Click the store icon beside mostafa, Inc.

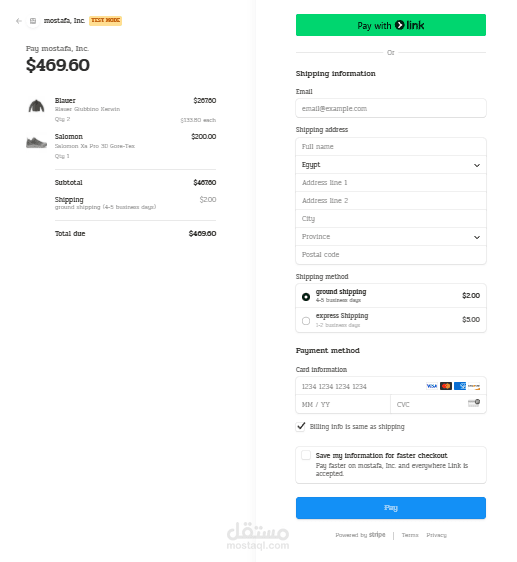33,21
